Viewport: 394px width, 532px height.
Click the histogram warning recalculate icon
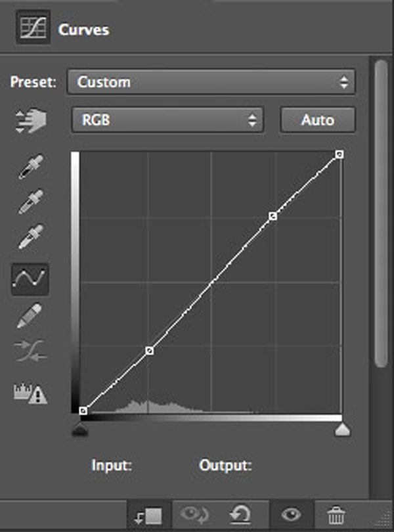pos(31,393)
